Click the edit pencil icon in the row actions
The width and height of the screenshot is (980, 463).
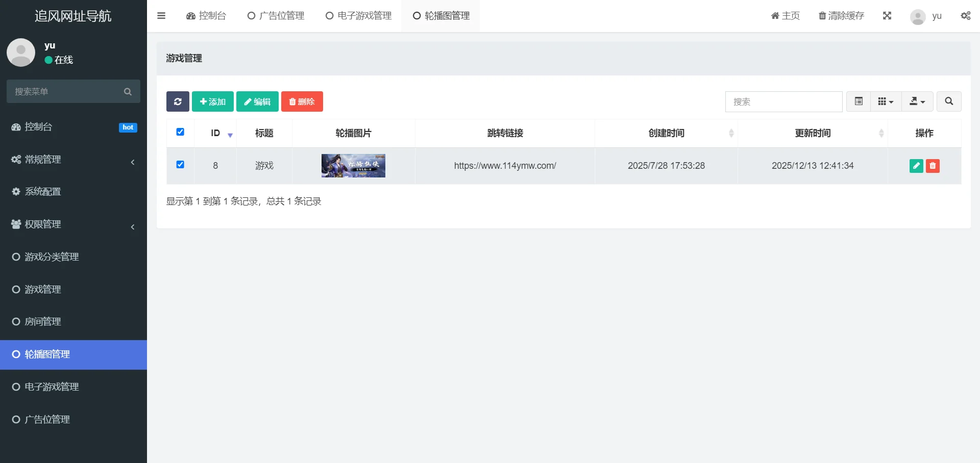pyautogui.click(x=917, y=166)
